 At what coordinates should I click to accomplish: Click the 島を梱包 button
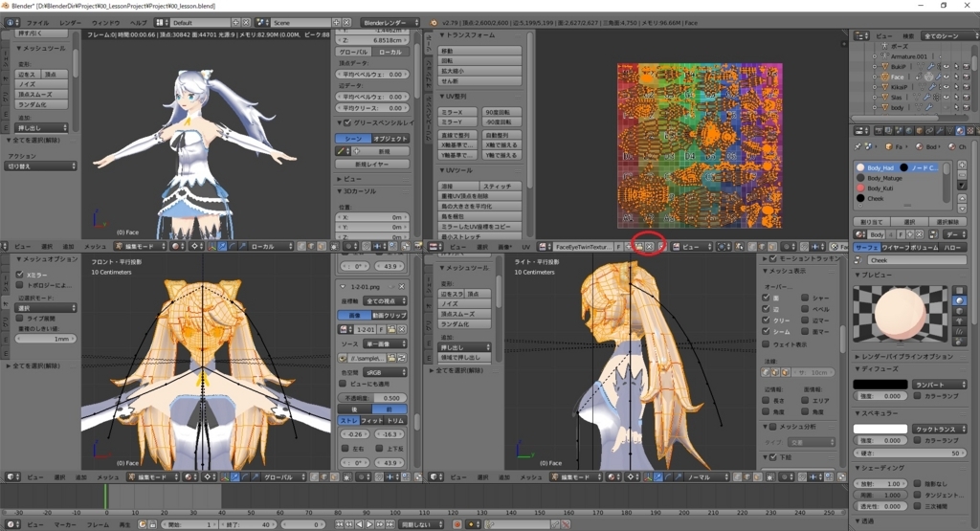(480, 216)
